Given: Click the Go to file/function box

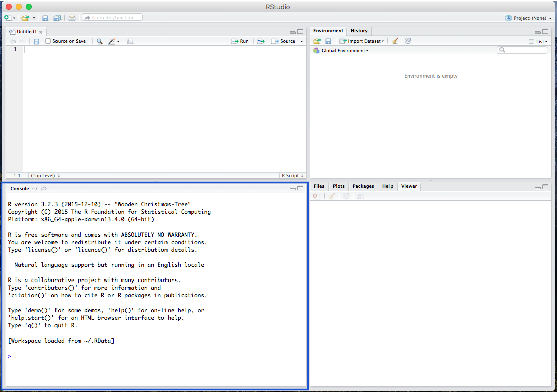Looking at the screenshot, I should coord(112,17).
